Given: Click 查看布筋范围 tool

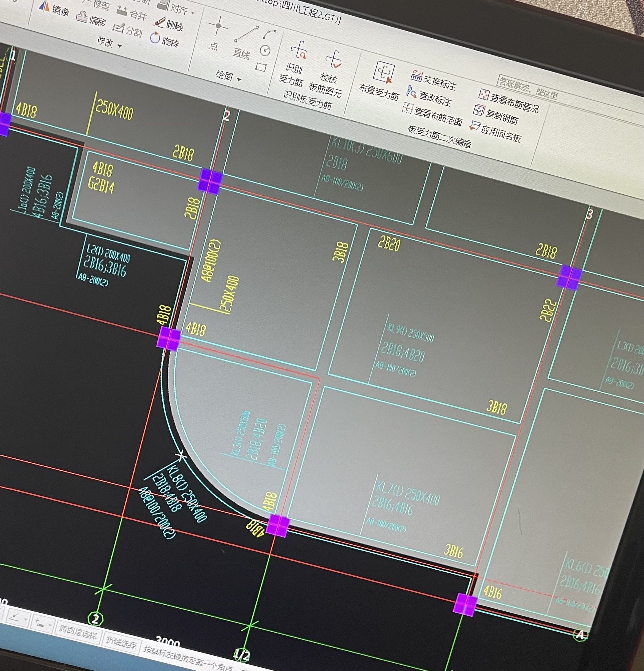Looking at the screenshot, I should (x=432, y=114).
